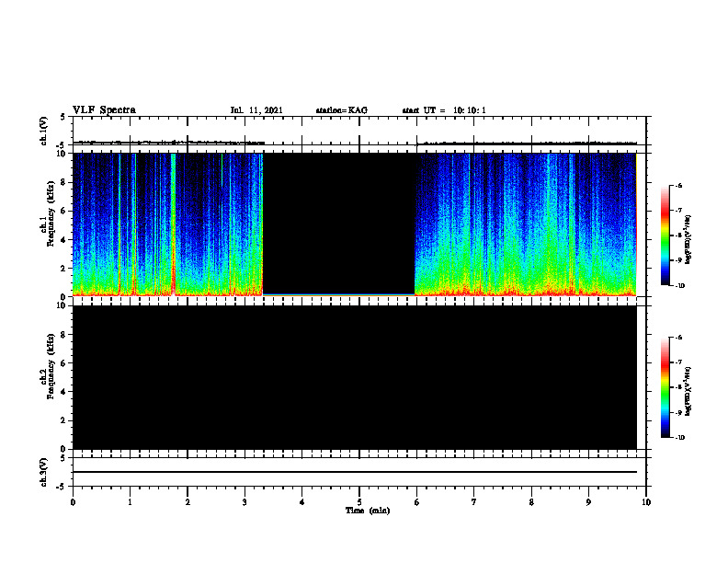
Task: Select the "start UT = 10:10:1" text
Action: pos(444,110)
